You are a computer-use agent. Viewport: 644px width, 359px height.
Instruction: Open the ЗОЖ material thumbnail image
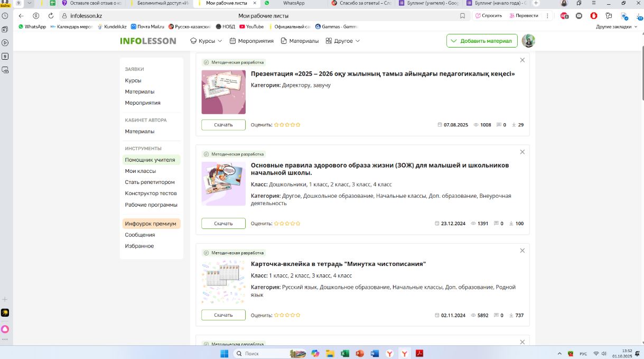point(223,183)
